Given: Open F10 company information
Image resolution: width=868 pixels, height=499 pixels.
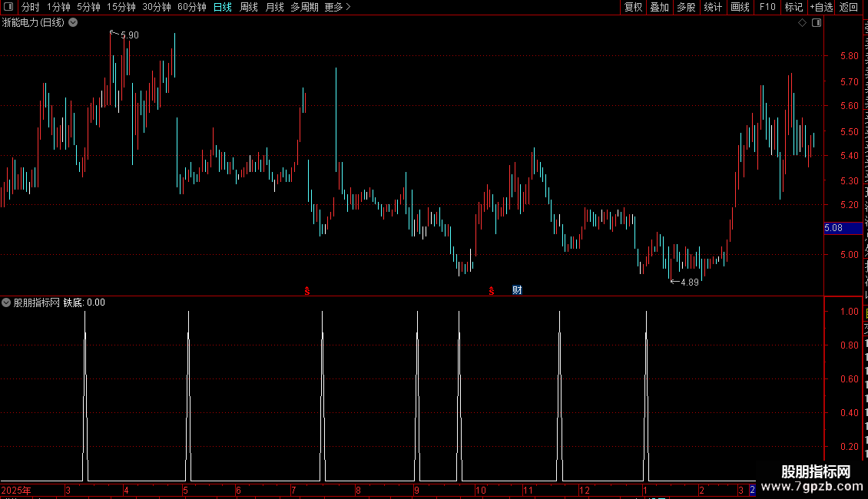Looking at the screenshot, I should [x=767, y=7].
